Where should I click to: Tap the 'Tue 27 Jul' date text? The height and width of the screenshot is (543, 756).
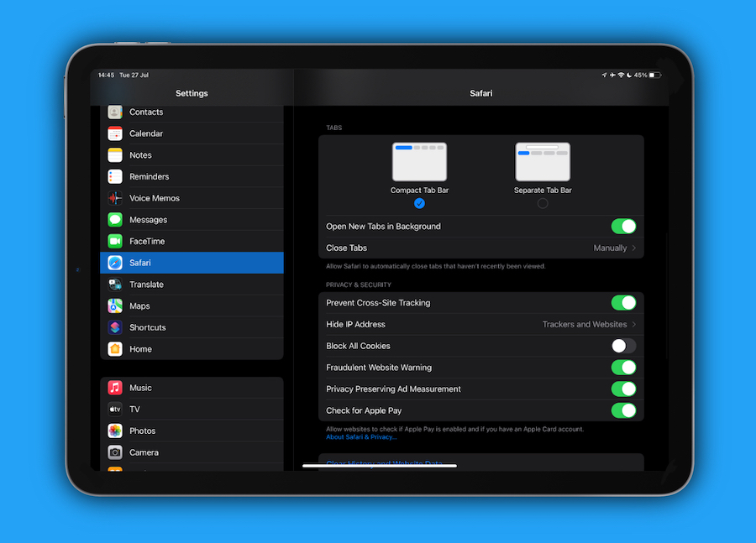(134, 76)
